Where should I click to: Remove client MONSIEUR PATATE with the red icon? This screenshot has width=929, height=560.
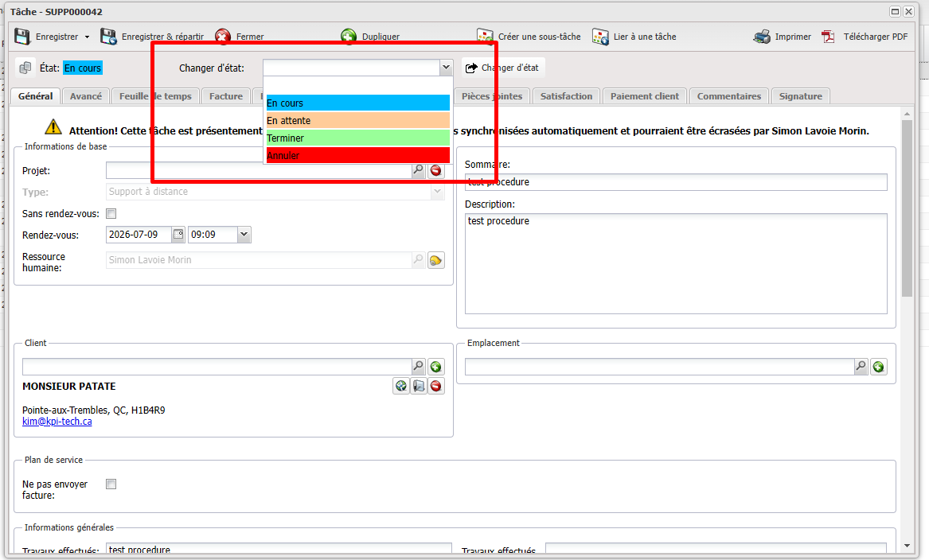coord(436,386)
